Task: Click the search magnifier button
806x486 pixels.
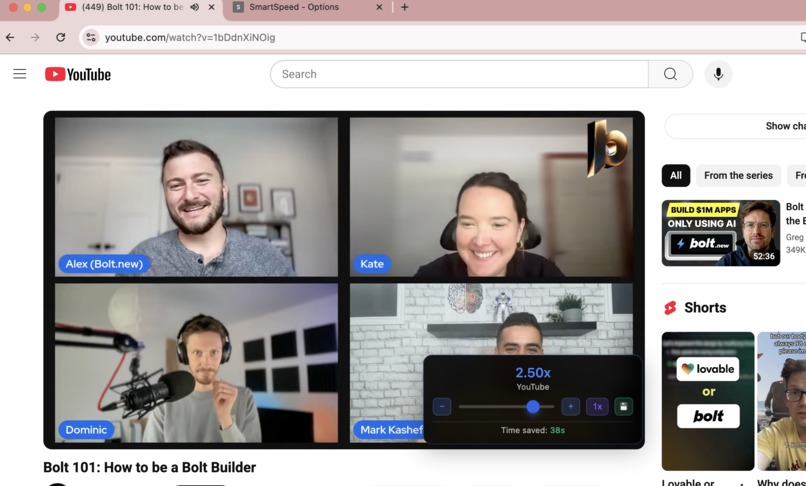Action: click(x=670, y=74)
